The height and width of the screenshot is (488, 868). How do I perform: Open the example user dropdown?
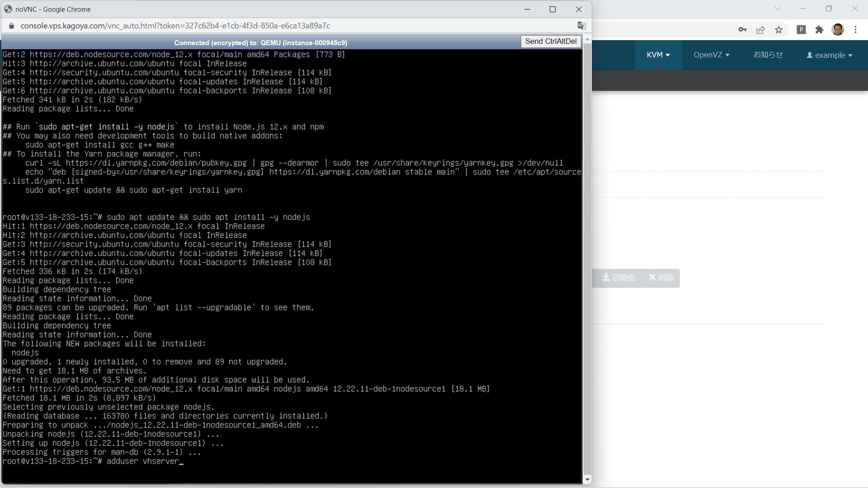coord(829,55)
